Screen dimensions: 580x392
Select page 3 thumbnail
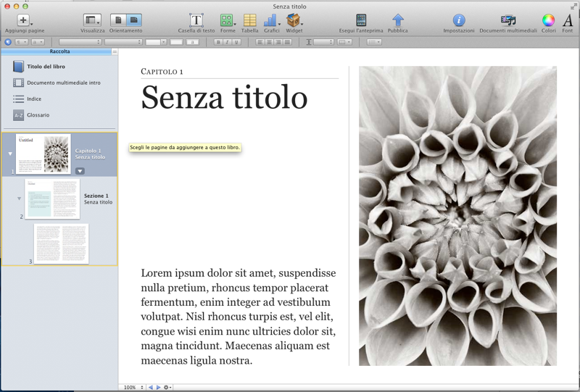(x=61, y=243)
